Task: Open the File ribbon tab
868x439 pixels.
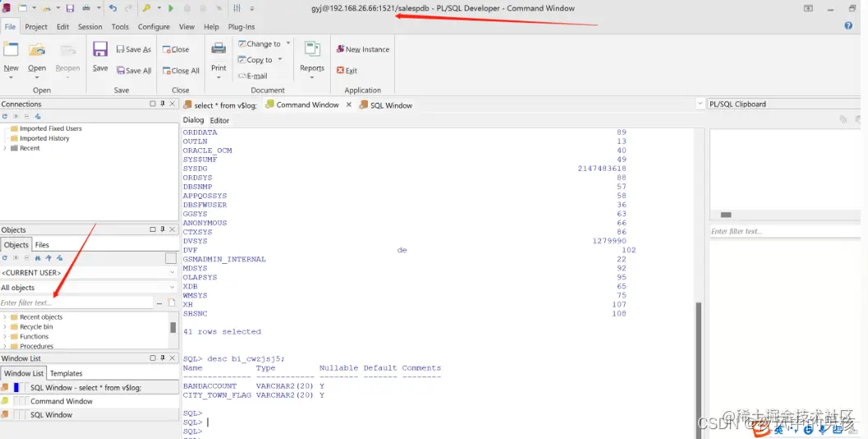Action: tap(10, 26)
